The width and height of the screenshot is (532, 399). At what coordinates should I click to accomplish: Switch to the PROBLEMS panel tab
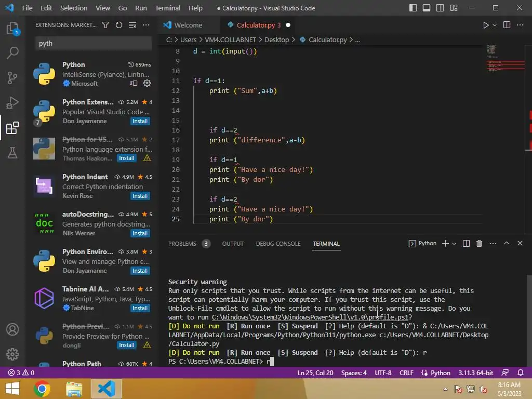click(182, 244)
